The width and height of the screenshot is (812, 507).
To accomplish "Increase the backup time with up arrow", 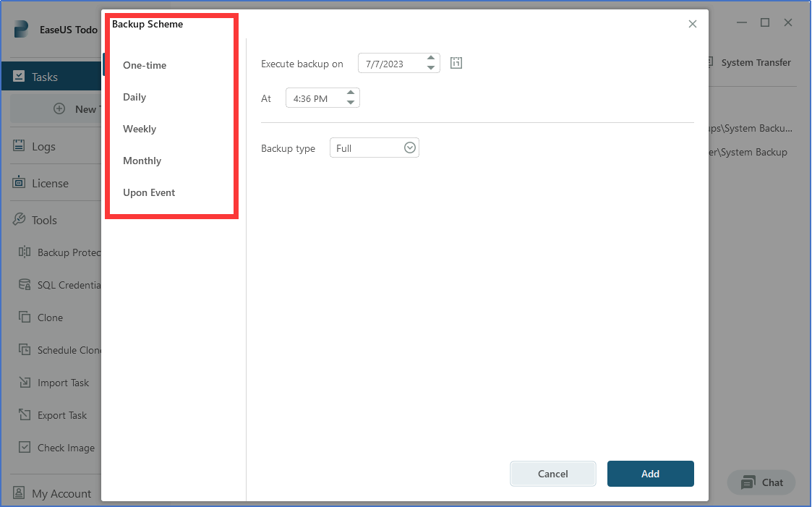I will [x=351, y=93].
